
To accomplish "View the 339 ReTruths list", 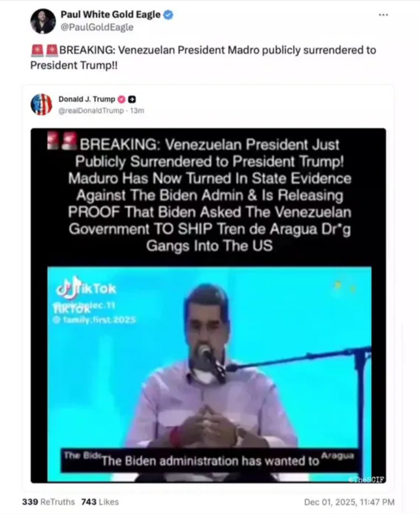I will (x=48, y=502).
